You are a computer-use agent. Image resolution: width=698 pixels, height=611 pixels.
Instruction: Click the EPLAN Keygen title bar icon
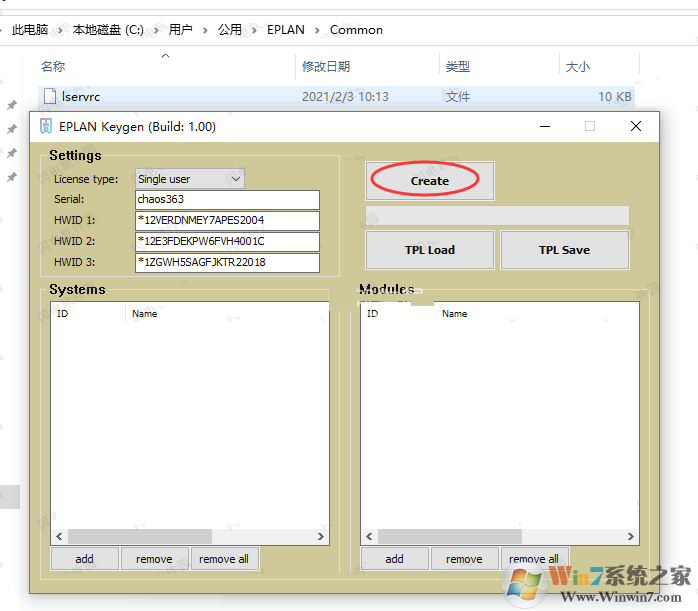(x=46, y=127)
